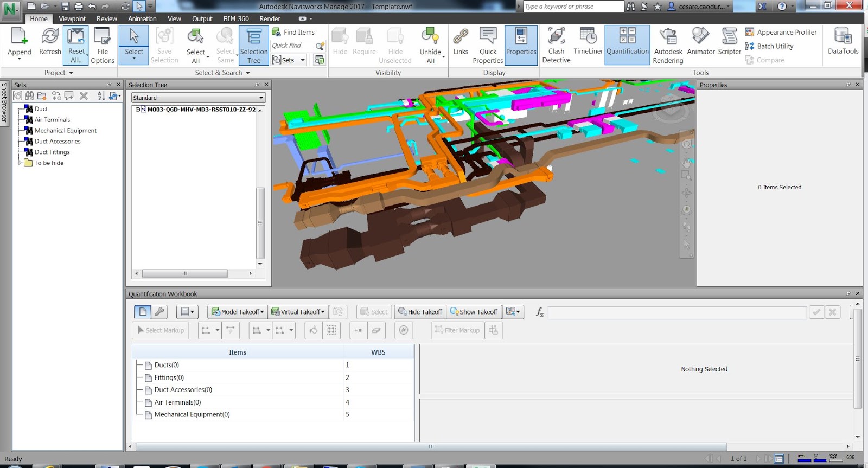Open File Options
Viewport: 868px width, 468px height.
coord(103,45)
